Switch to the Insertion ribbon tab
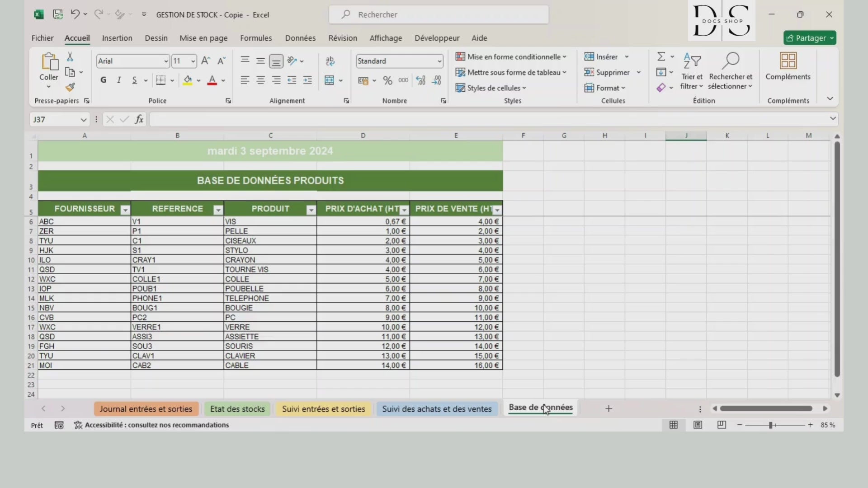 pyautogui.click(x=117, y=38)
